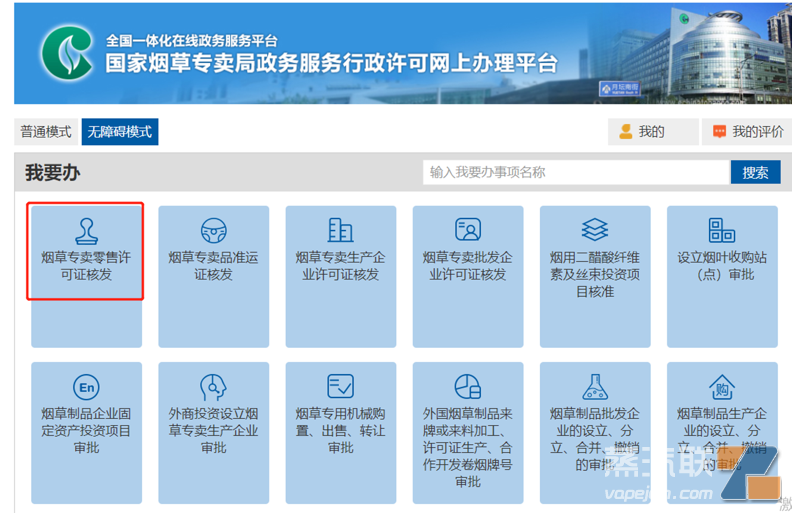Screen dimensions: 792x513
Task: Click the stamp icon for 烟草专卖零售许可证核发
Action: (x=86, y=231)
